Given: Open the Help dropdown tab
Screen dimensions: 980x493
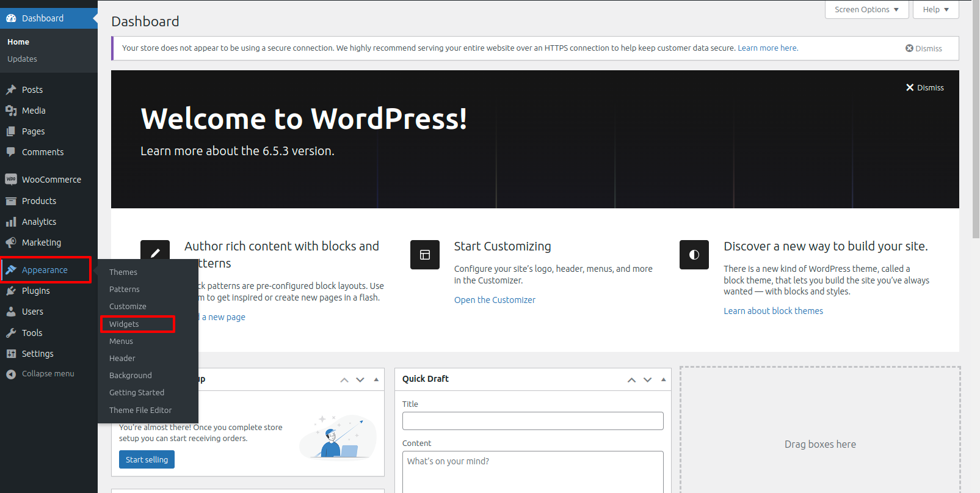Looking at the screenshot, I should [x=935, y=10].
